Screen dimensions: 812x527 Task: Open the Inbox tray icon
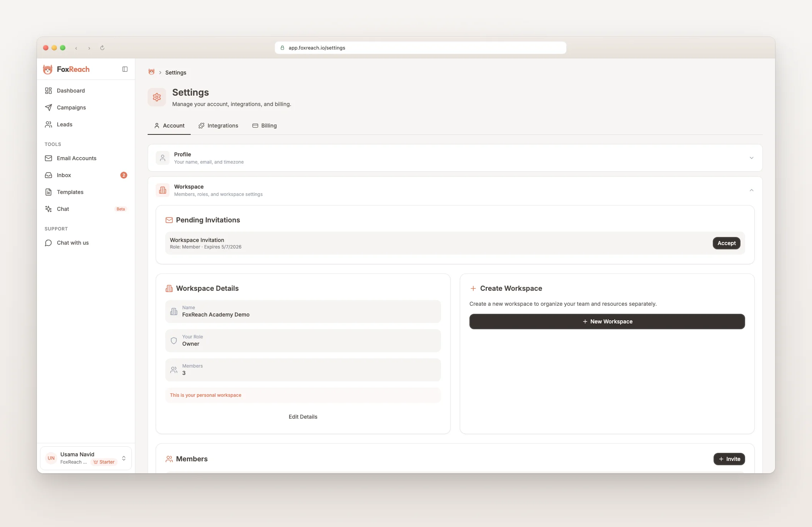[48, 175]
